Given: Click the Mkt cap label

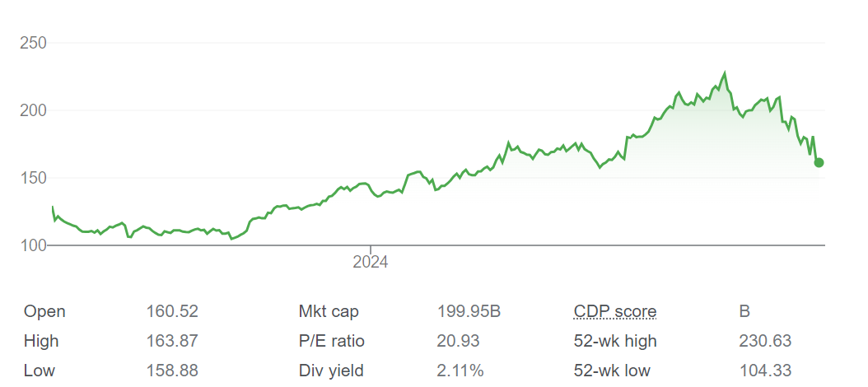Looking at the screenshot, I should 329,311.
